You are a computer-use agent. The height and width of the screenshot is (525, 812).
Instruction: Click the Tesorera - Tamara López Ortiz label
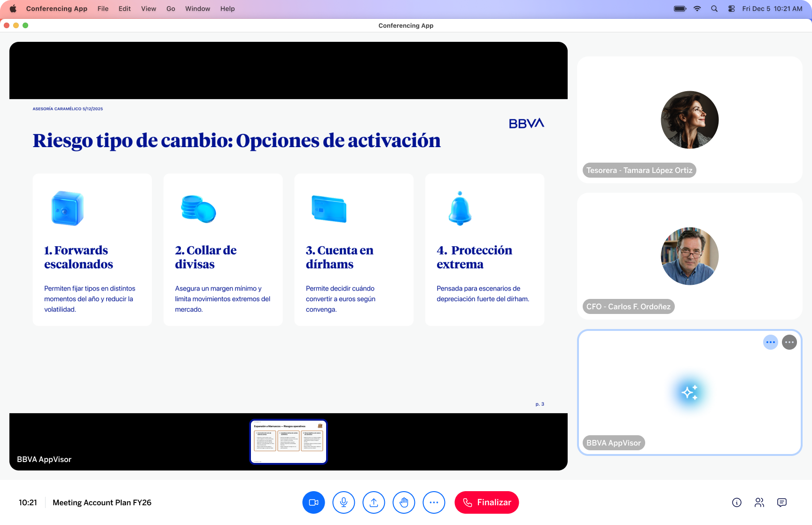click(x=639, y=170)
